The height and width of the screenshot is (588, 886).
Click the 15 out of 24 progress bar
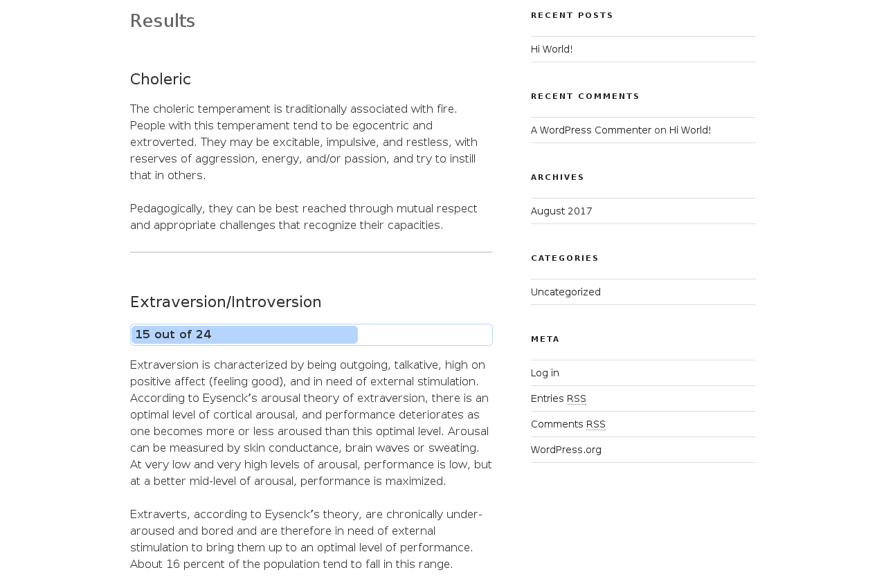click(311, 335)
